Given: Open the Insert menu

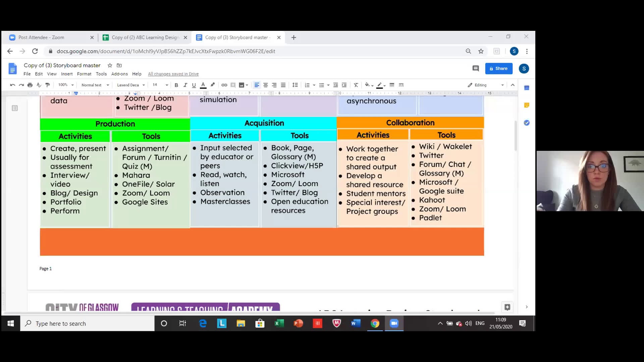Looking at the screenshot, I should point(66,74).
